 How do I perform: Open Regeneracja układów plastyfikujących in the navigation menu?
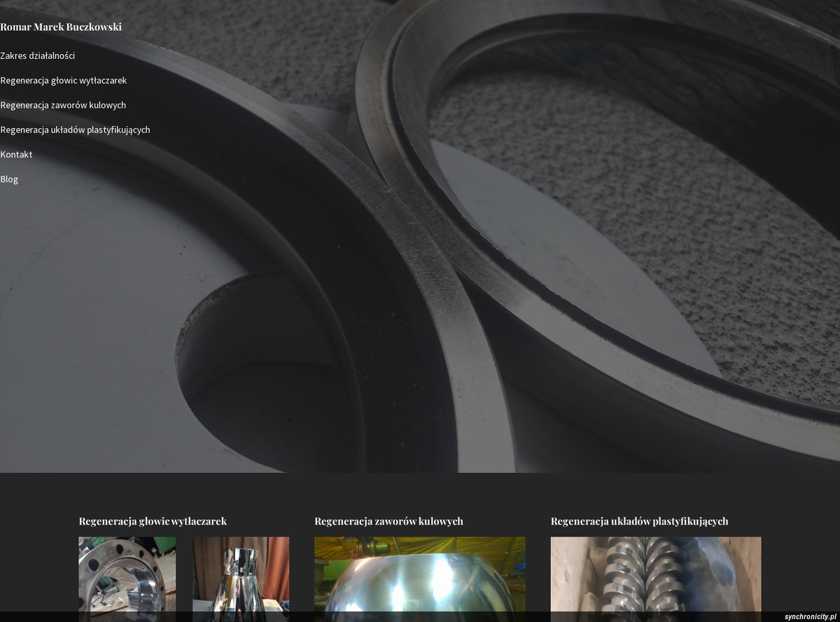pyautogui.click(x=75, y=130)
